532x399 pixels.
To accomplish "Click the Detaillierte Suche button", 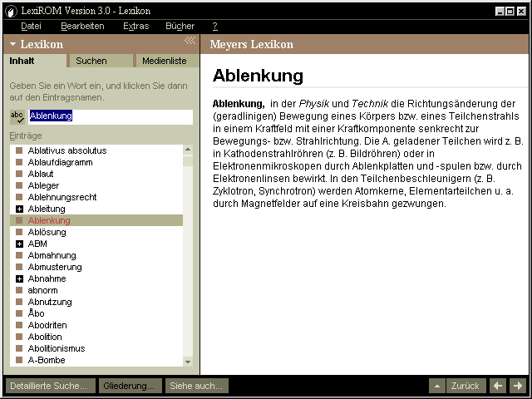I will (x=48, y=386).
